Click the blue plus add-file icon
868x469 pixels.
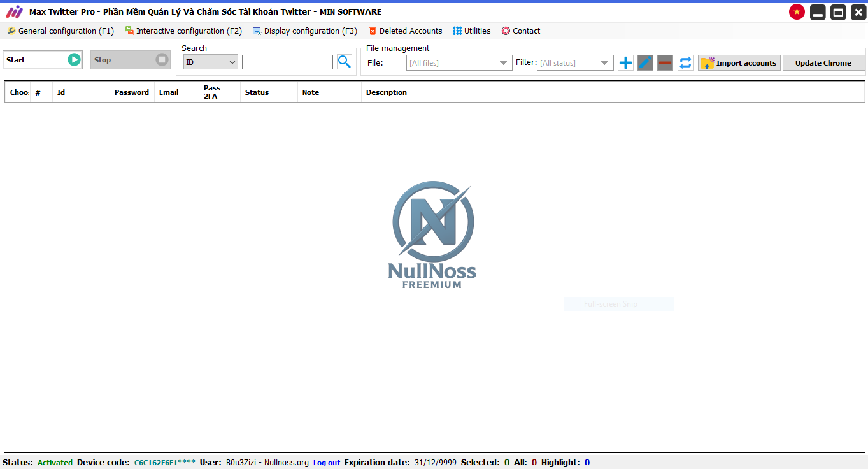tap(625, 62)
